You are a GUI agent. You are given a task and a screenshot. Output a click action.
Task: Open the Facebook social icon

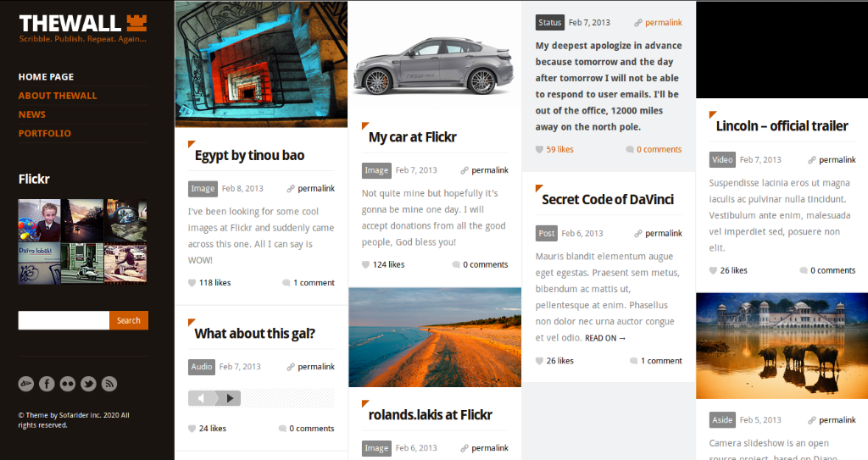click(x=47, y=384)
